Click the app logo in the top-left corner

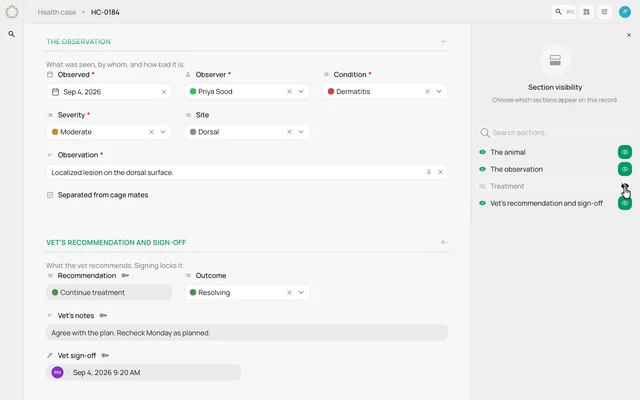click(12, 12)
